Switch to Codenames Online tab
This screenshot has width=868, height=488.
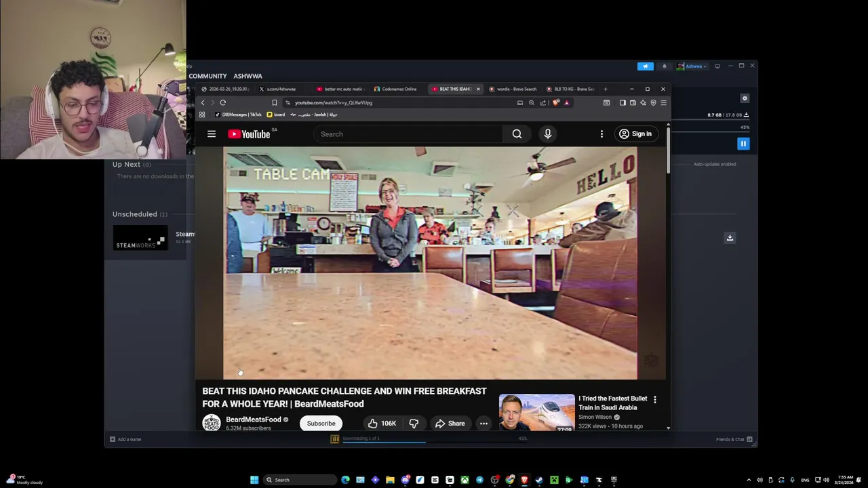pyautogui.click(x=397, y=89)
